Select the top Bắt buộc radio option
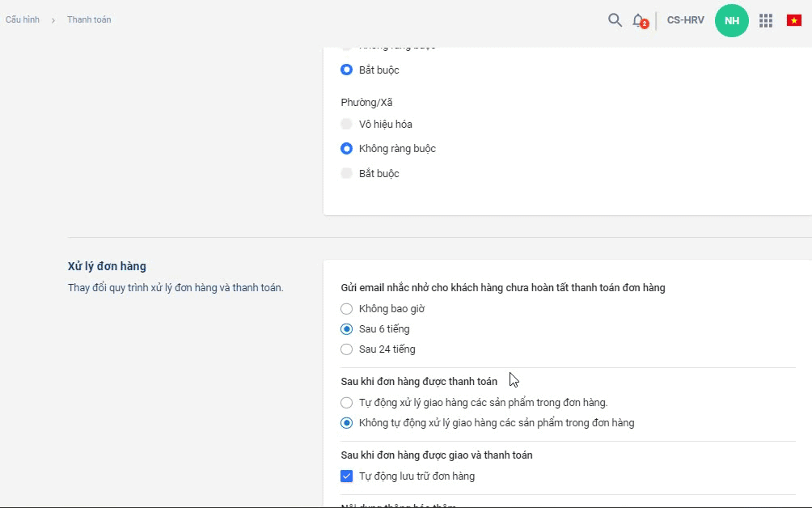Viewport: 812px width, 508px height. coord(347,70)
